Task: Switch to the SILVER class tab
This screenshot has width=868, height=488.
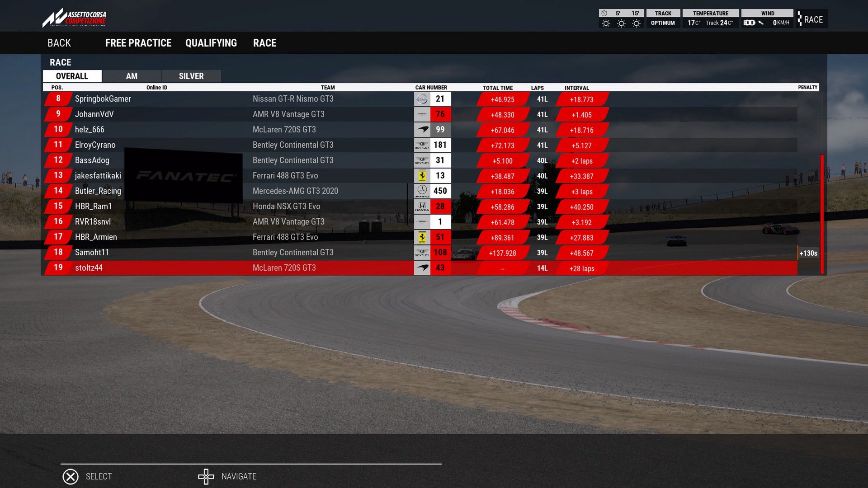Action: pos(191,76)
